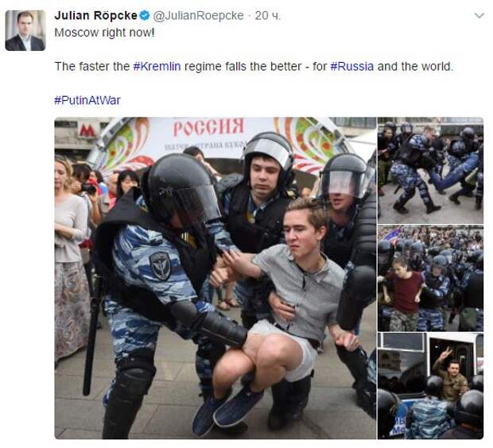Screen dimensions: 493x448
Task: Open middle-right thumbnail with red shirt man
Action: tap(430, 278)
